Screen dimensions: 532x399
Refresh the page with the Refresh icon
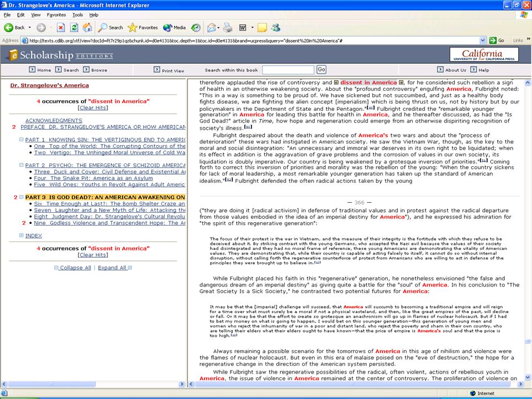74,28
